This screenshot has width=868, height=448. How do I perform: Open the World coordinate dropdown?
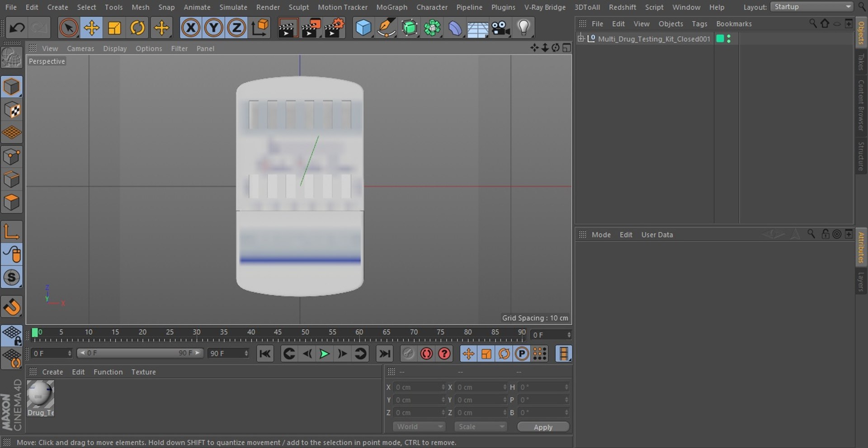pyautogui.click(x=419, y=427)
